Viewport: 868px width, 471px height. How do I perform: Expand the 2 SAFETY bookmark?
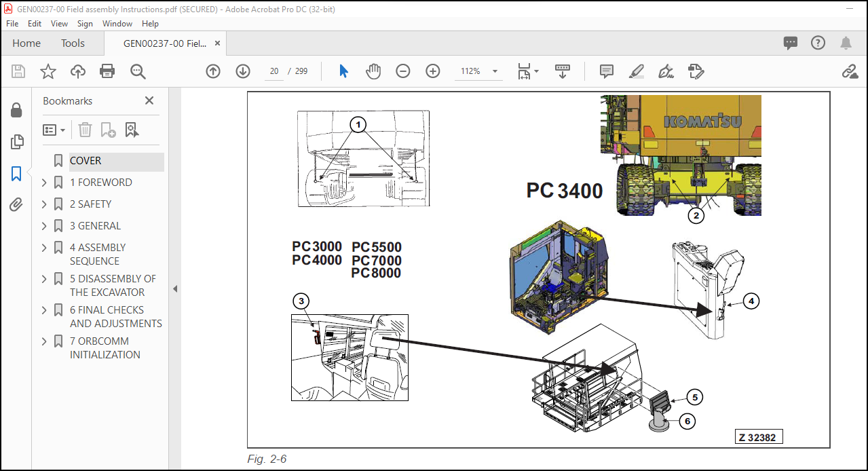pos(45,204)
